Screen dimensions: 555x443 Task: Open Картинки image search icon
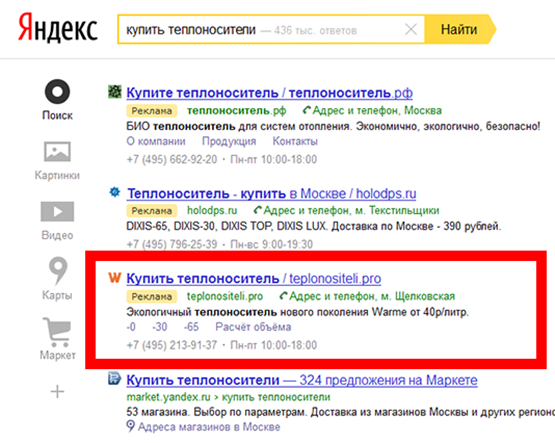[x=57, y=151]
